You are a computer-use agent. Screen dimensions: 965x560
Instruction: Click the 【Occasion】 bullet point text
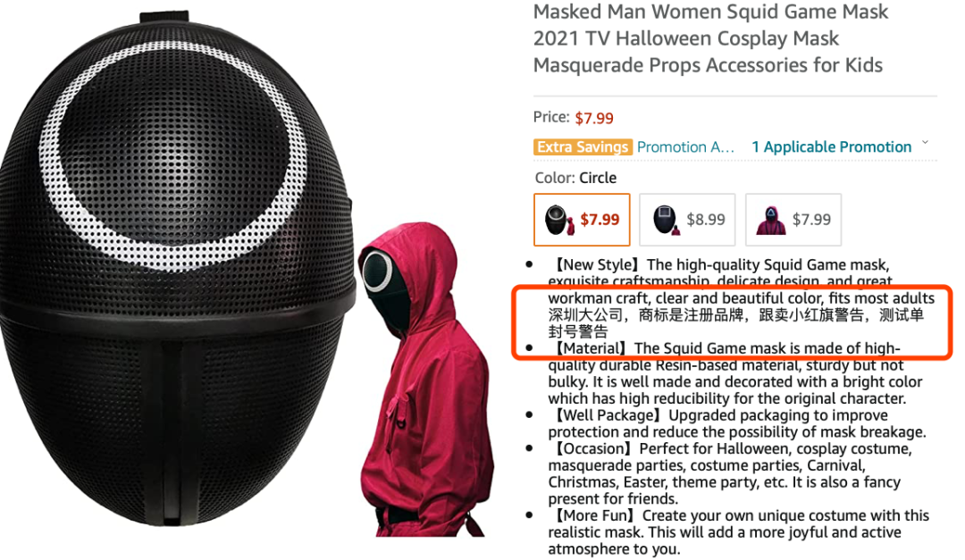point(729,473)
